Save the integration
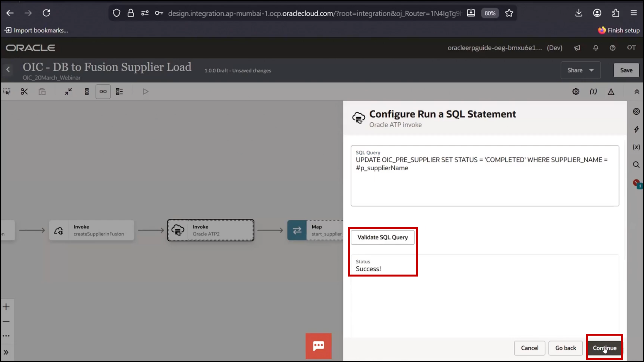Image resolution: width=644 pixels, height=362 pixels. click(626, 70)
